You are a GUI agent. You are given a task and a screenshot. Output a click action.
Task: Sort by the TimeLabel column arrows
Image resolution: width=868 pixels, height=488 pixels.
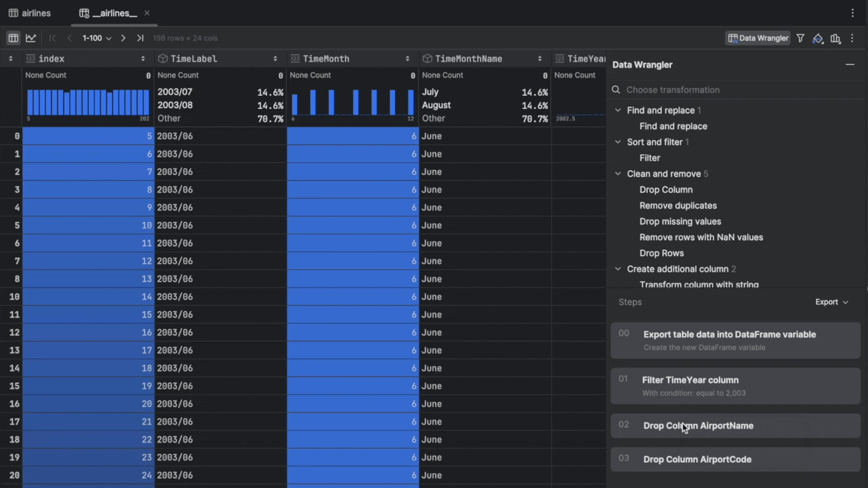275,59
